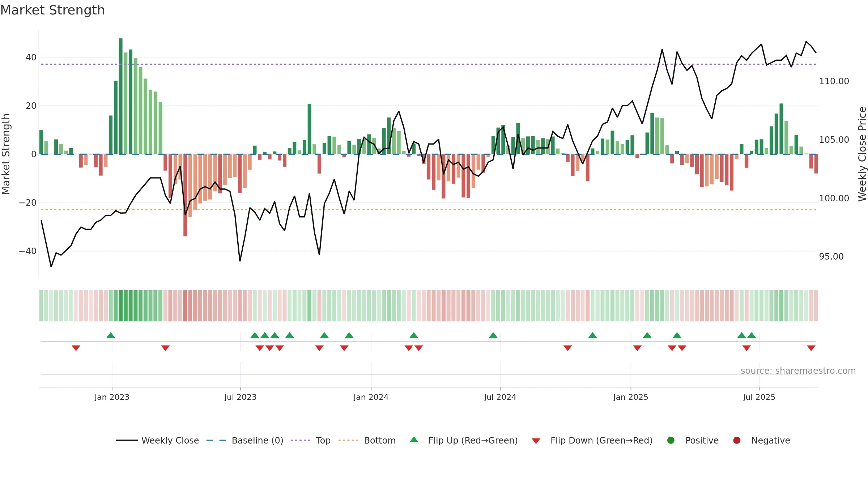The width and height of the screenshot is (868, 488).
Task: Click the 100.00 price axis tick
Action: [x=834, y=198]
